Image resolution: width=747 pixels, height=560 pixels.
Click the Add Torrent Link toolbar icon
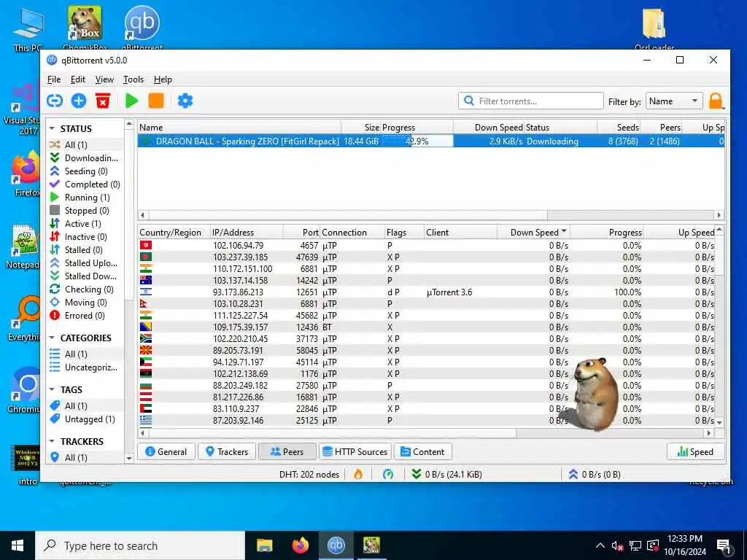tap(55, 101)
